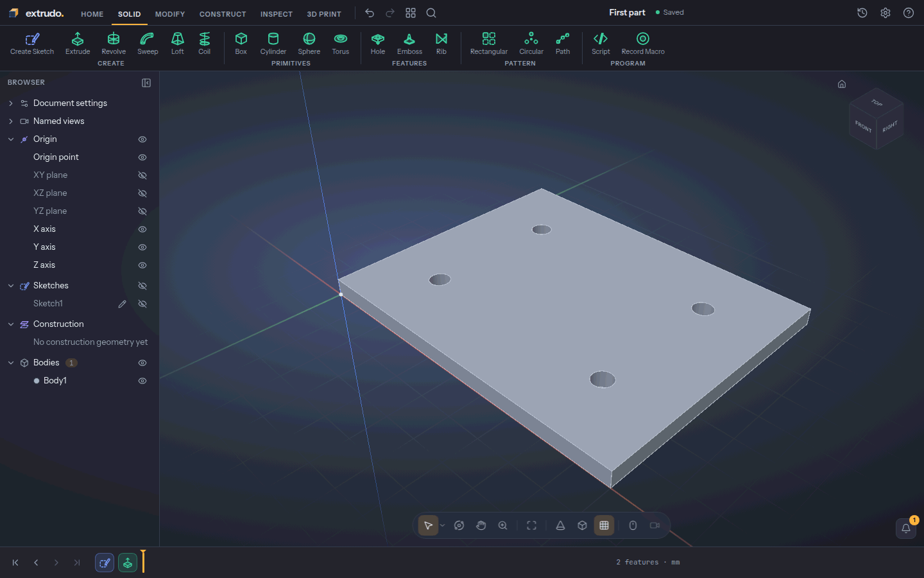Pick the Loft tool

click(178, 44)
